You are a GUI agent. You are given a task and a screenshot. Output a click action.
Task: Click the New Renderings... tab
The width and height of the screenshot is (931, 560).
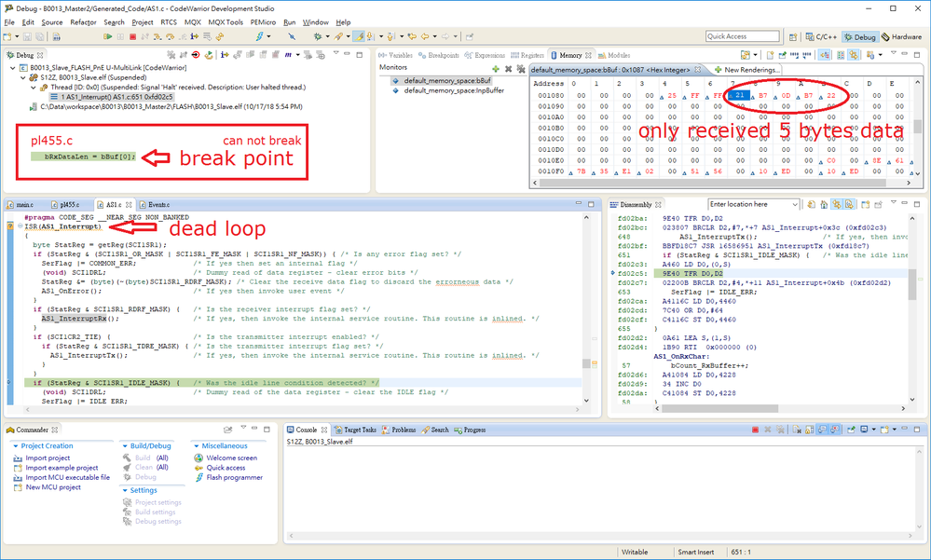pyautogui.click(x=746, y=70)
